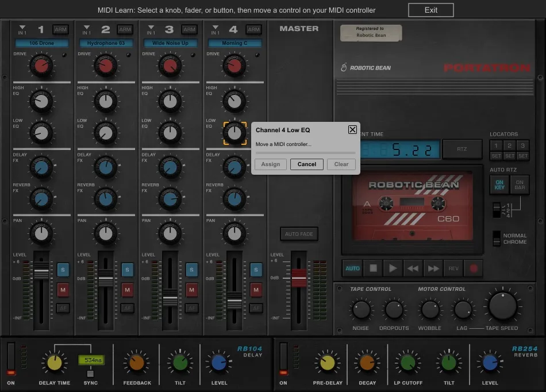Select the yellow Delay Time knob

(55, 363)
